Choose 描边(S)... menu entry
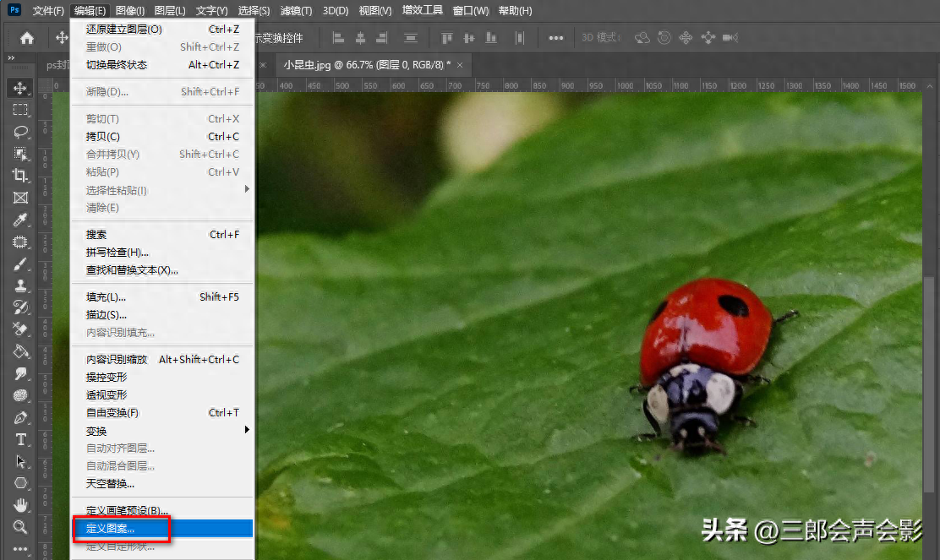Viewport: 940px width, 560px height. click(x=162, y=315)
